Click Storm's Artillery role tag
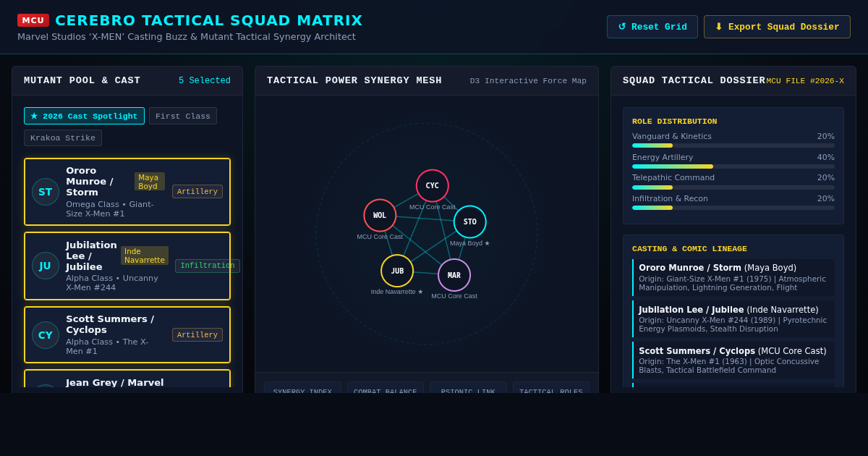This screenshot has height=456, width=868. tap(197, 192)
